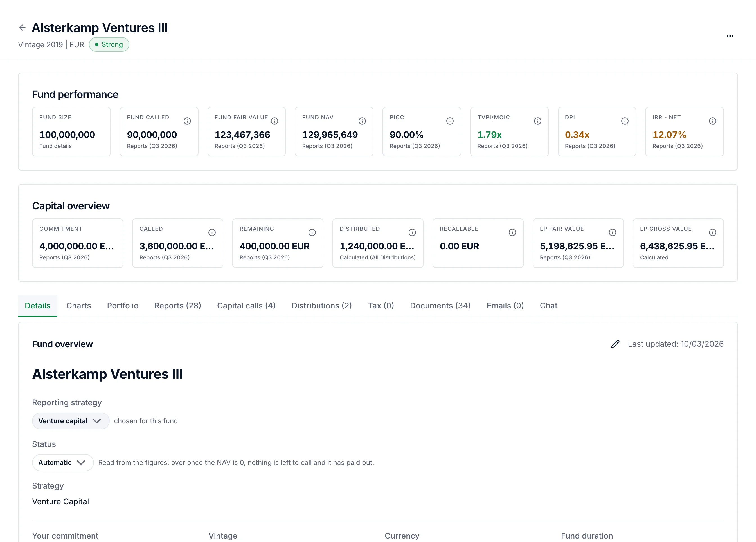Show info for Fund Fair Value metric
756x542 pixels.
(275, 121)
